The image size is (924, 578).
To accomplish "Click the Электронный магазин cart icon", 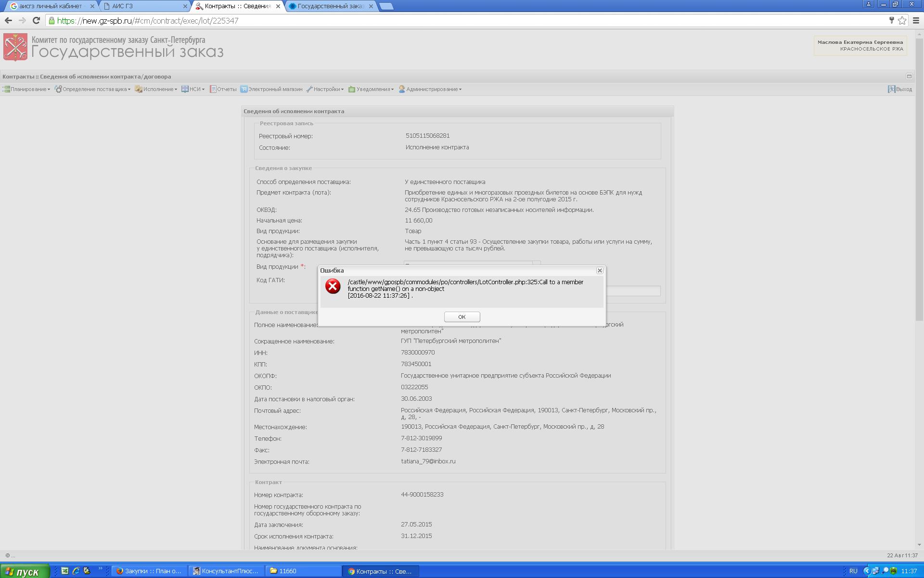I will coord(244,89).
